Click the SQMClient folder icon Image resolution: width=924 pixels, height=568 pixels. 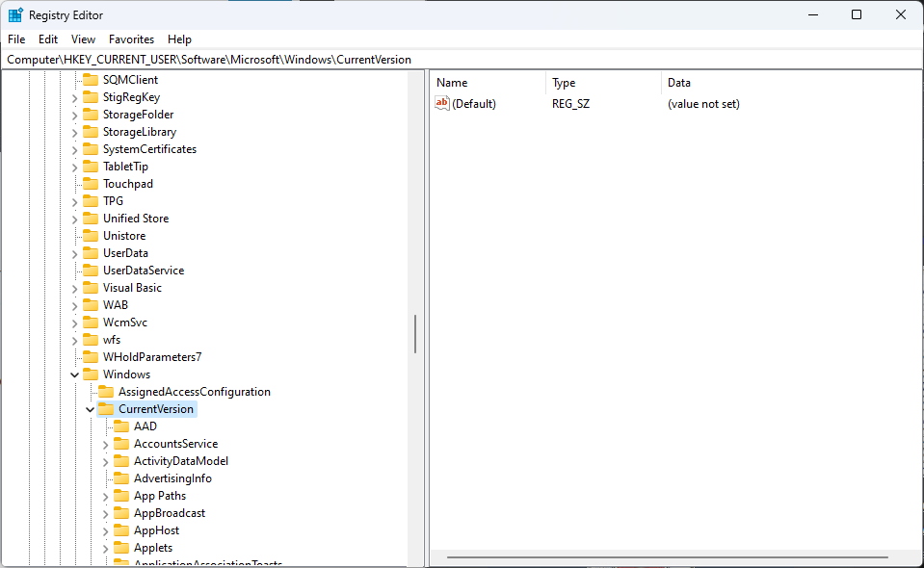91,80
